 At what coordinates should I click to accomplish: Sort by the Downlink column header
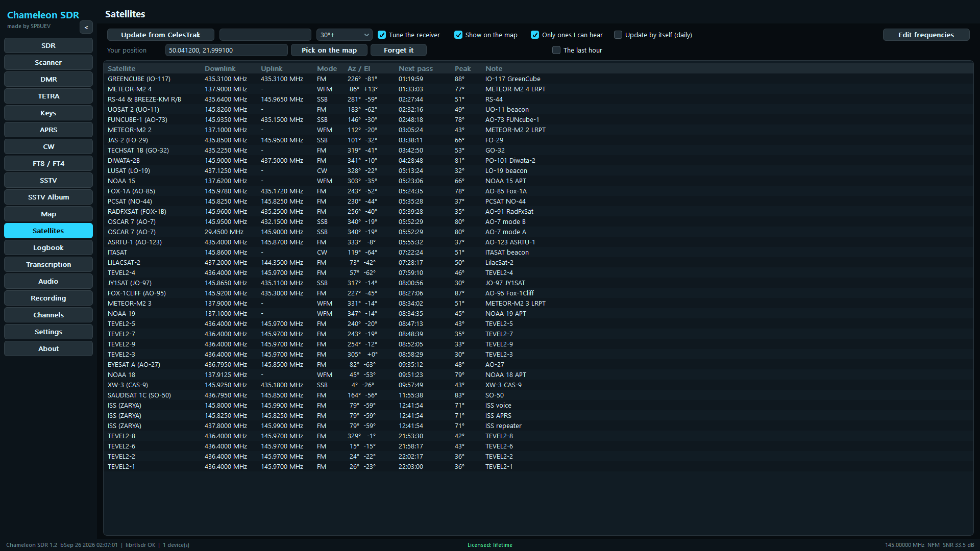click(x=220, y=68)
